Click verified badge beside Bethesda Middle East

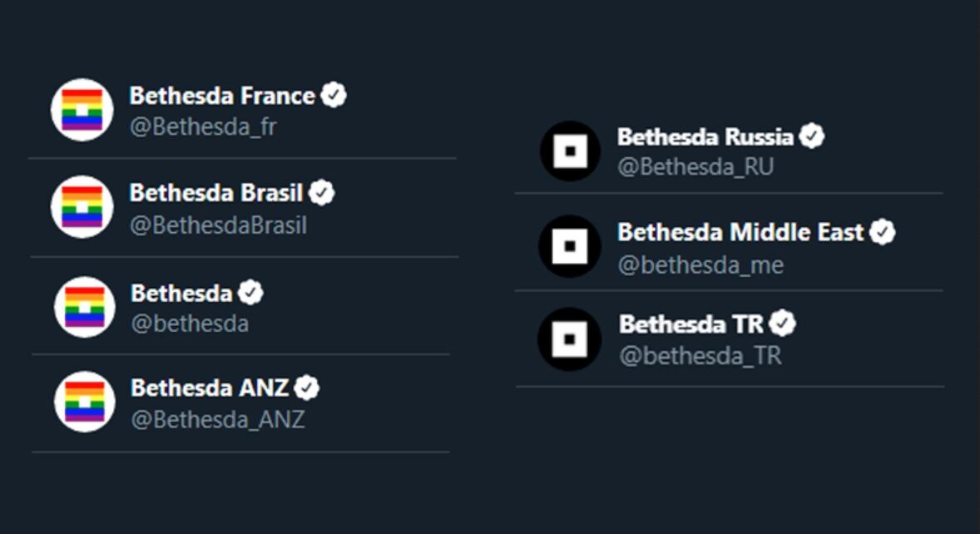point(882,232)
